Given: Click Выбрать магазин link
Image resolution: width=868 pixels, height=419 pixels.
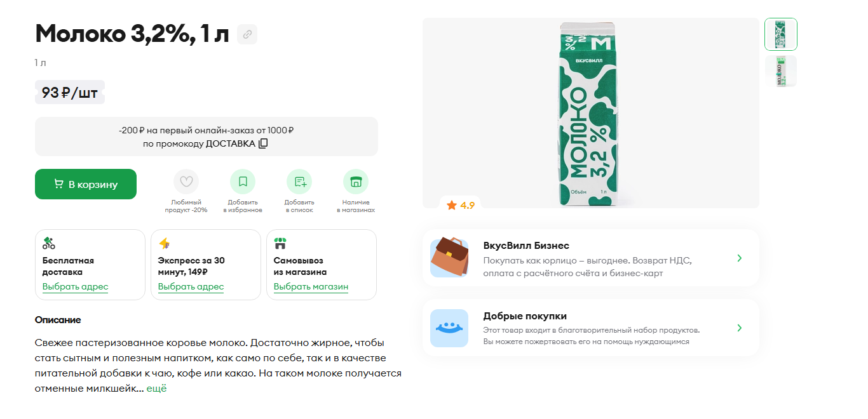Looking at the screenshot, I should [311, 286].
